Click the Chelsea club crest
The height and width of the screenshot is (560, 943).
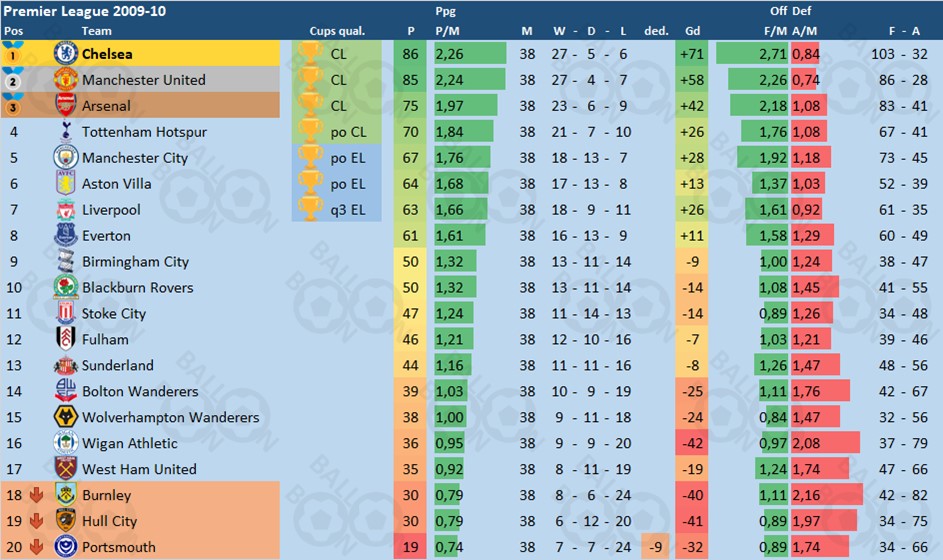[65, 54]
